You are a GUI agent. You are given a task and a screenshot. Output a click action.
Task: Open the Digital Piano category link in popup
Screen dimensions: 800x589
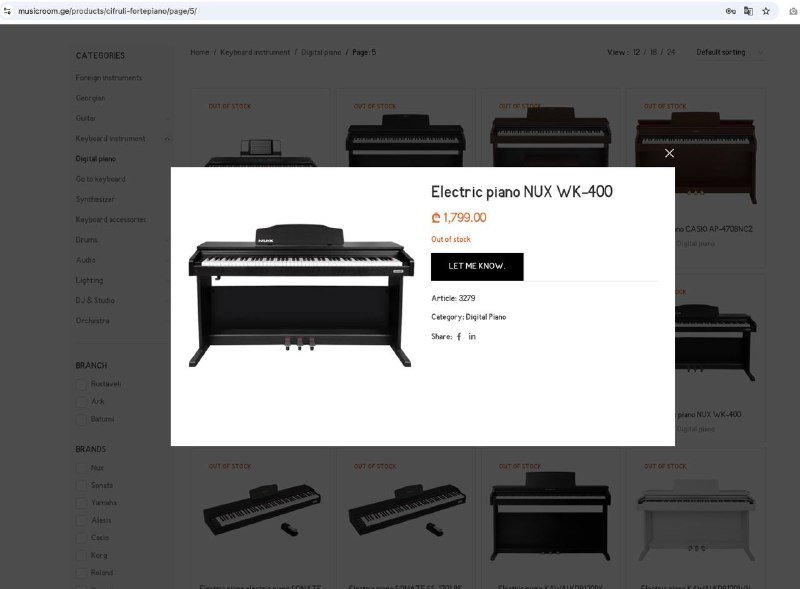tap(486, 317)
